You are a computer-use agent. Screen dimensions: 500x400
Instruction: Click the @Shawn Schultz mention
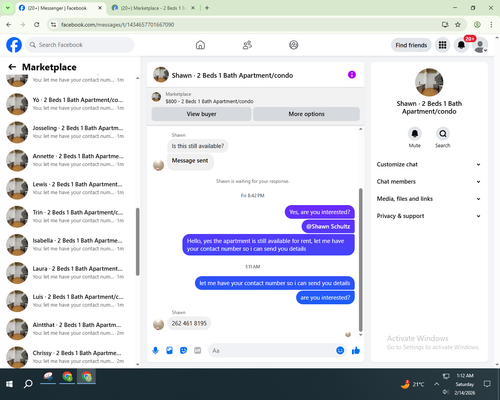(x=328, y=226)
